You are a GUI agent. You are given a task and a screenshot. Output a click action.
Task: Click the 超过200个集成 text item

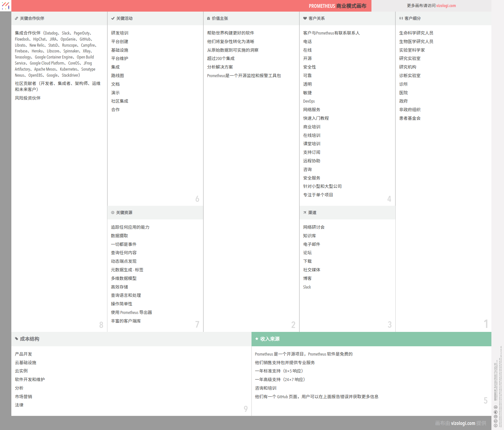tap(221, 59)
